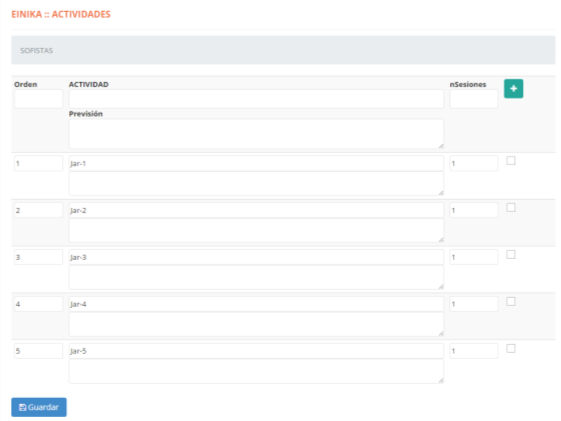Image resolution: width=561 pixels, height=421 pixels.
Task: Click the green plus add-activity icon
Action: pyautogui.click(x=513, y=89)
